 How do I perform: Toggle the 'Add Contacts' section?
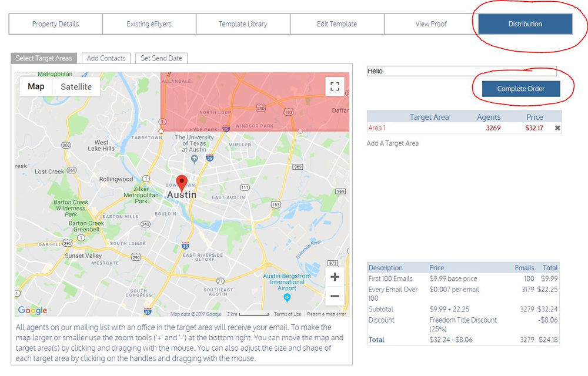tap(106, 58)
